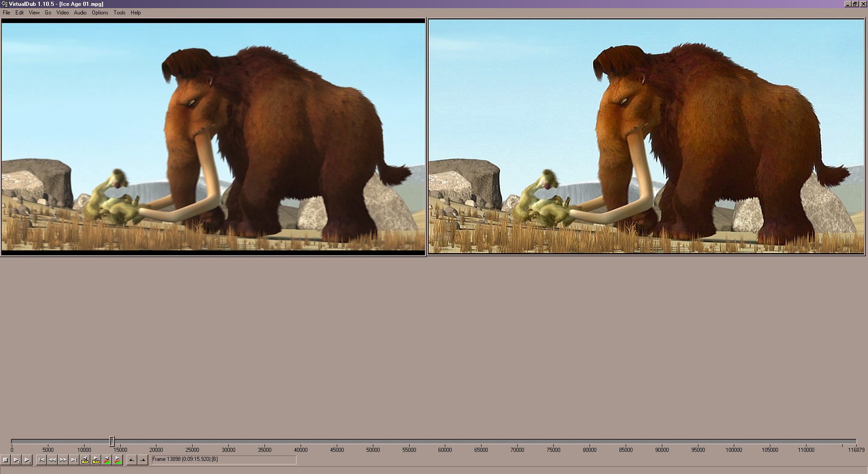Image resolution: width=868 pixels, height=474 pixels.
Task: Set the selection end mark-out
Action: [143, 460]
